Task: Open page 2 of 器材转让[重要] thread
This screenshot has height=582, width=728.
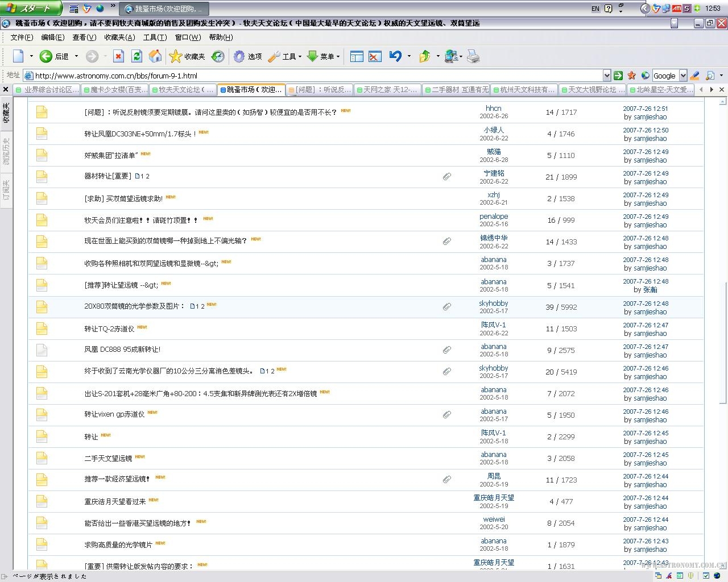Action: coord(147,177)
